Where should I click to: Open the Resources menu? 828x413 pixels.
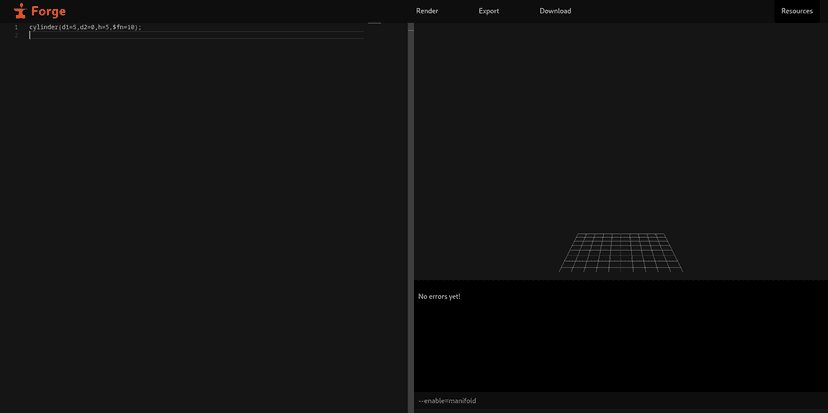797,11
